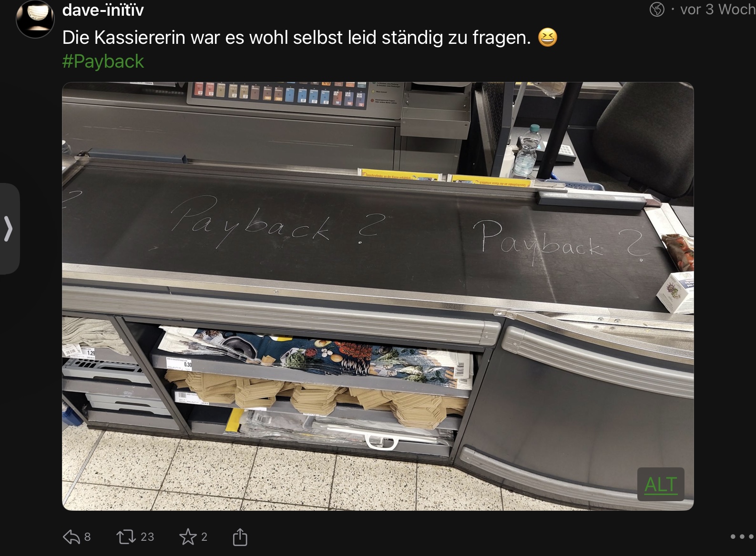
Task: Click the favorite count 2
Action: 204,537
